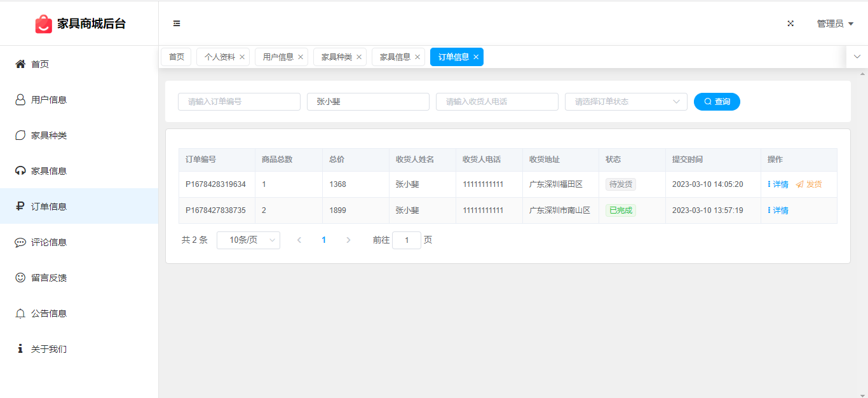Close the 家具信息 tab
Viewport: 868px width, 398px height.
pyautogui.click(x=417, y=57)
